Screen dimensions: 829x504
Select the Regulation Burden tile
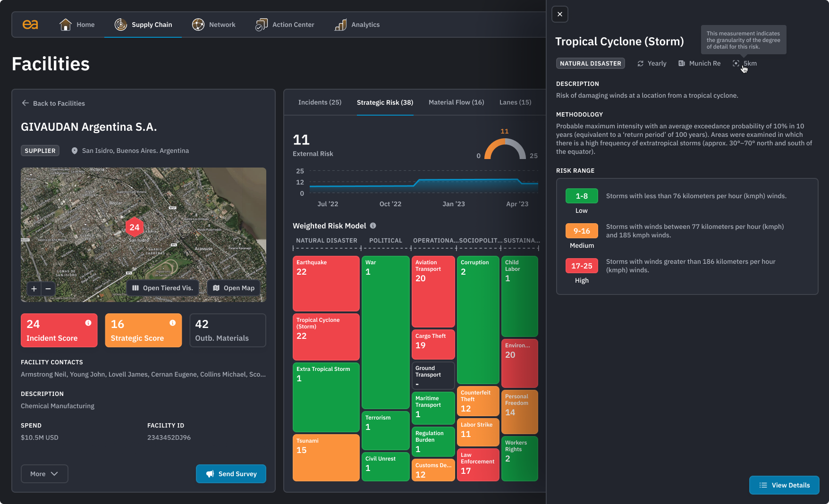click(x=433, y=442)
